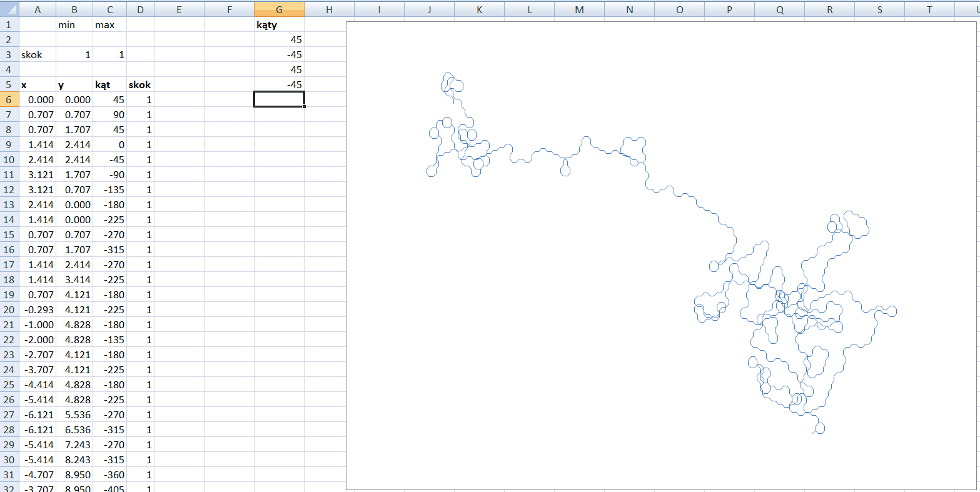This screenshot has width=980, height=492.
Task: Click cell A6 containing 0.000
Action: 37,99
